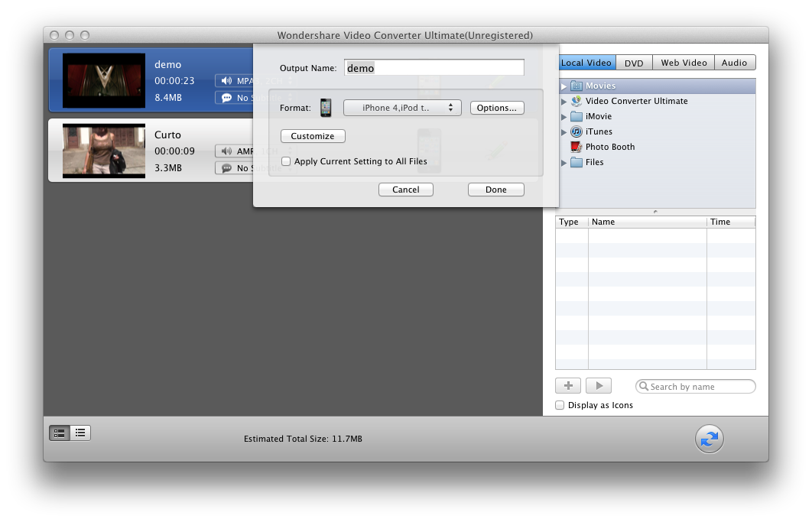Click the iTunes icon in source list
Screen dimensions: 812x522
pyautogui.click(x=577, y=131)
